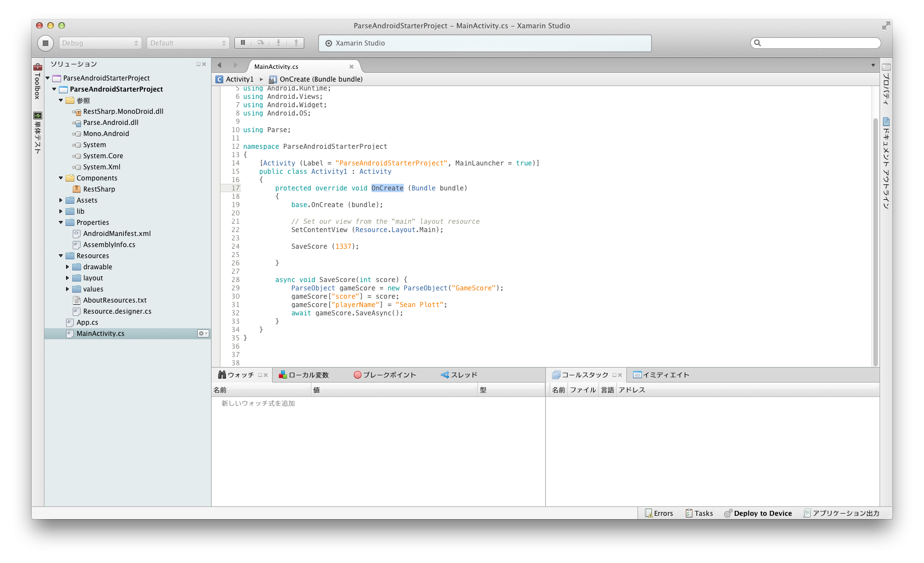Click the Stop debugging button
This screenshot has height=563, width=924.
coord(46,43)
